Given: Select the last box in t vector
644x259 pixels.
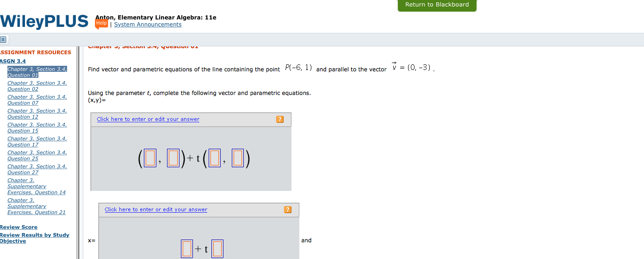Looking at the screenshot, I should [237, 159].
